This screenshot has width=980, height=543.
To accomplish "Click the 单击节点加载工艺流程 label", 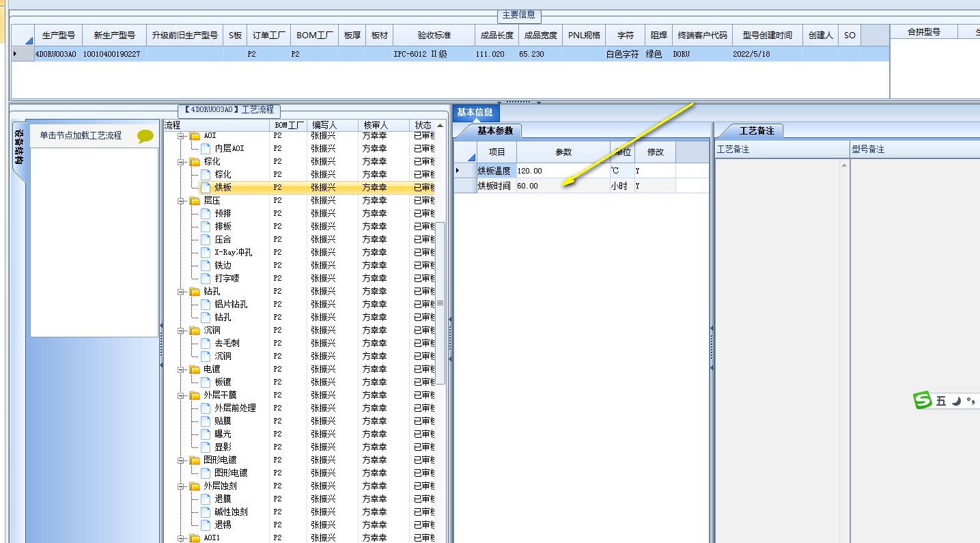I will click(x=81, y=135).
